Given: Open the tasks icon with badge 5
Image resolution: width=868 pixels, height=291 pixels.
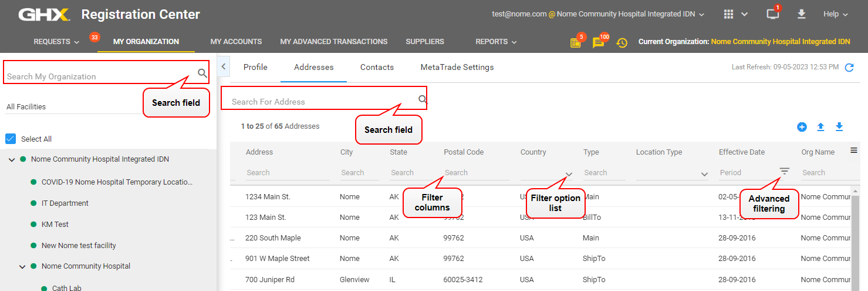Looking at the screenshot, I should (x=576, y=42).
